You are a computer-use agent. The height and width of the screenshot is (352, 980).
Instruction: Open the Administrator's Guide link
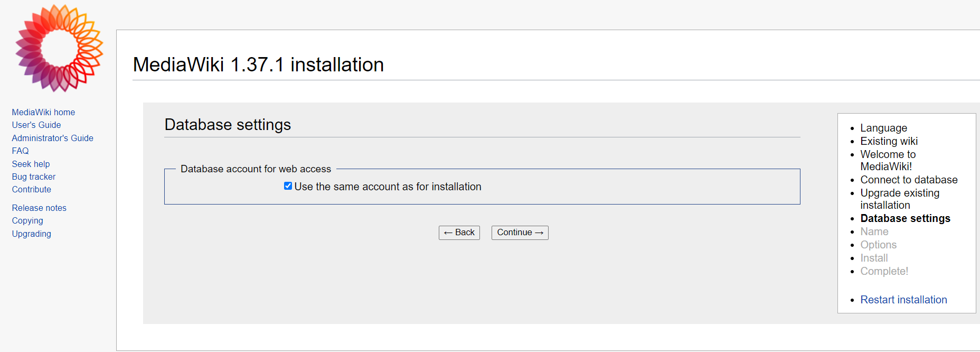pyautogui.click(x=53, y=138)
